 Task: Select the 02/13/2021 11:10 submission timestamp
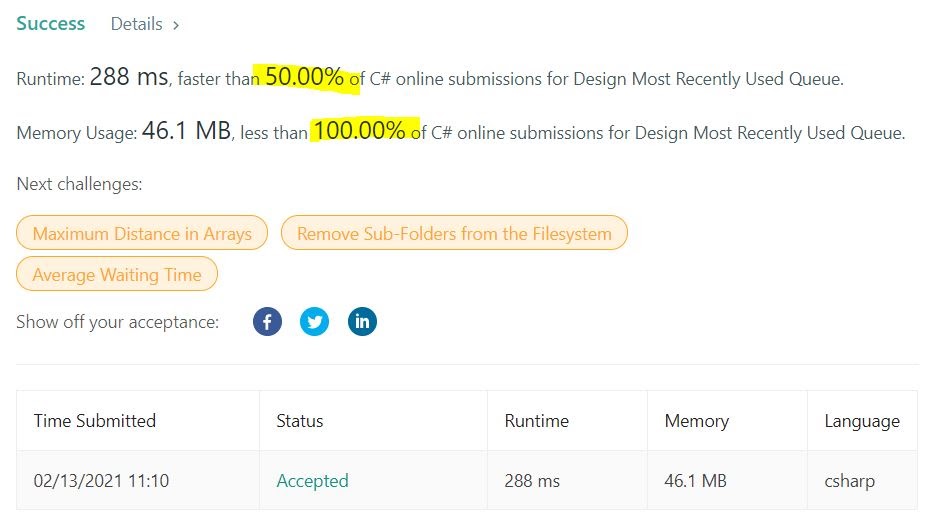coord(101,481)
